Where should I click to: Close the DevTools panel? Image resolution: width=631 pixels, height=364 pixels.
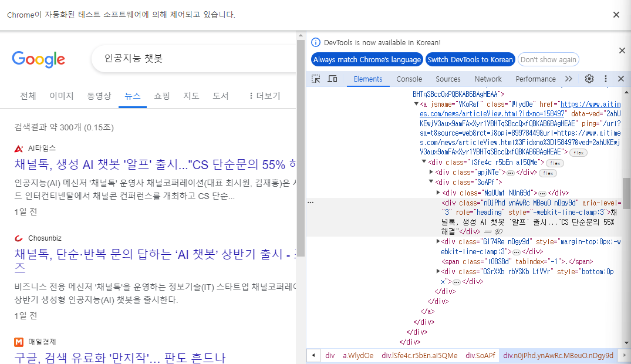pyautogui.click(x=621, y=79)
